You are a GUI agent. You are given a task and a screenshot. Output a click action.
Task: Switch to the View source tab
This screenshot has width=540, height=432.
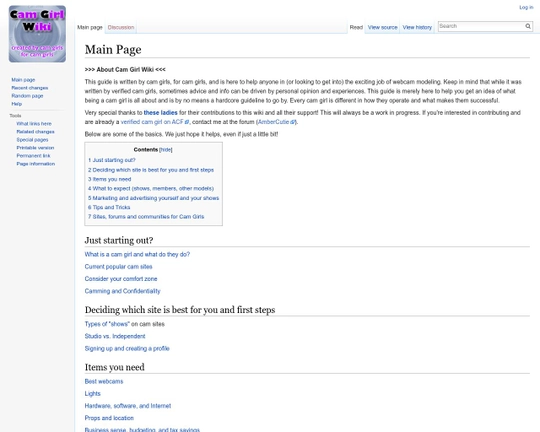[382, 27]
